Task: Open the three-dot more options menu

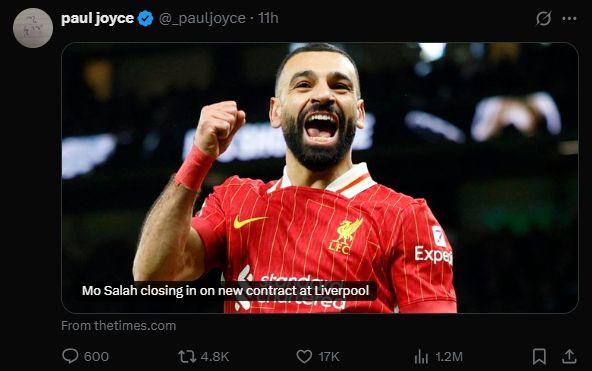Action: [569, 18]
